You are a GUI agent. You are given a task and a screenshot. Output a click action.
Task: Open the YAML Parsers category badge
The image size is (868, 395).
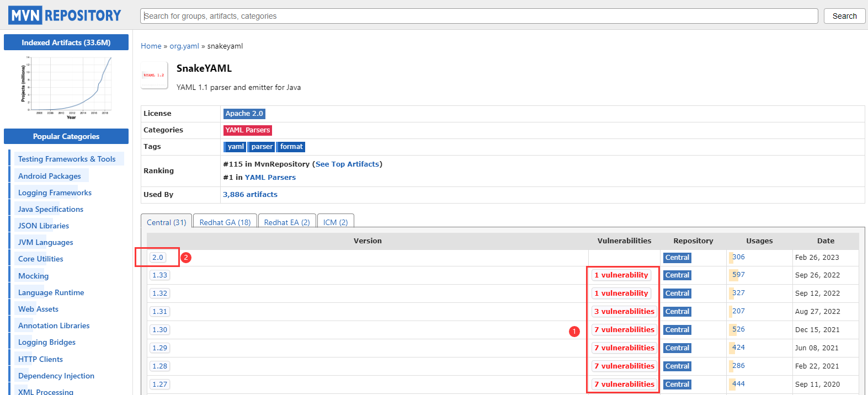248,130
